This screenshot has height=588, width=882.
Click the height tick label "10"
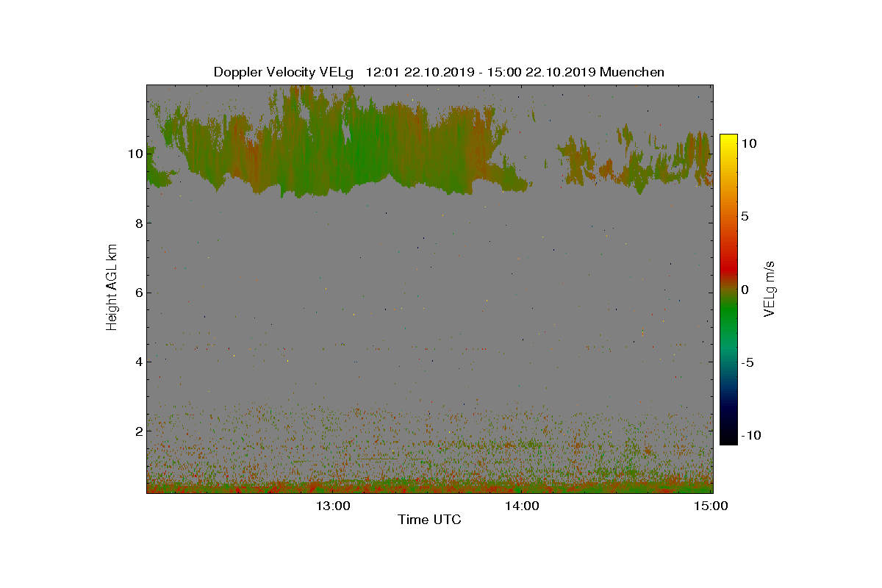tap(134, 154)
